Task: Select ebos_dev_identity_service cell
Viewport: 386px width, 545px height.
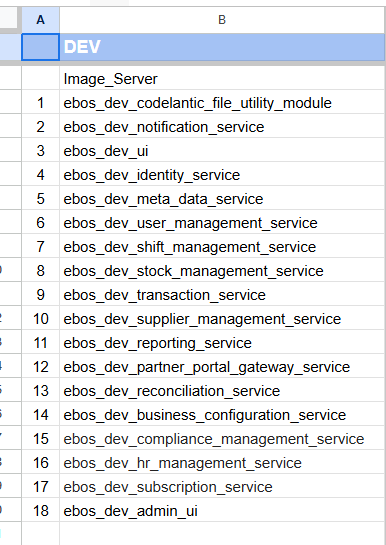Action: click(x=222, y=175)
